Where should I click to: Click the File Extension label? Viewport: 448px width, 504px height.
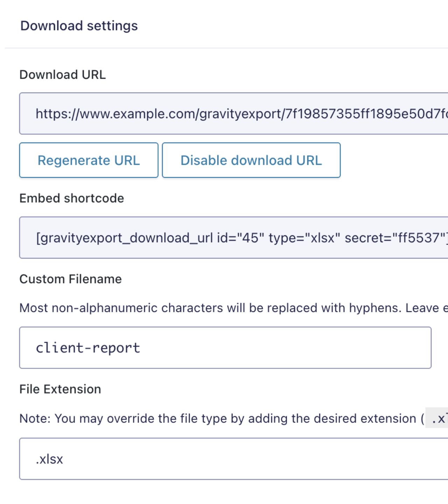(60, 389)
